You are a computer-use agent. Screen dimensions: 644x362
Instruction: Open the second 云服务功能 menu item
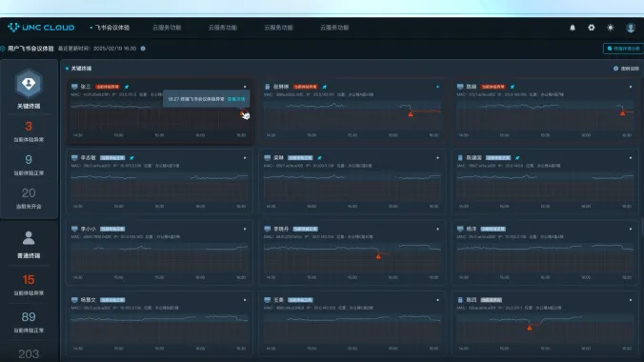(223, 28)
